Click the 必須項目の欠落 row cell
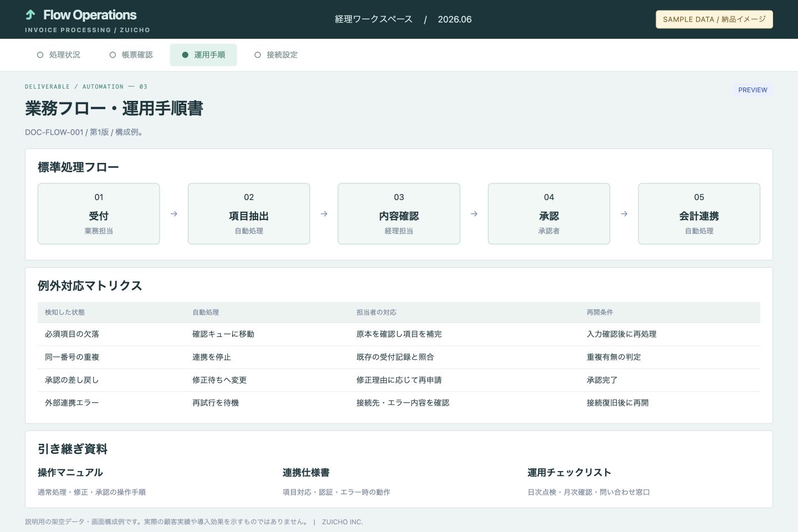This screenshot has width=798, height=532. click(72, 334)
